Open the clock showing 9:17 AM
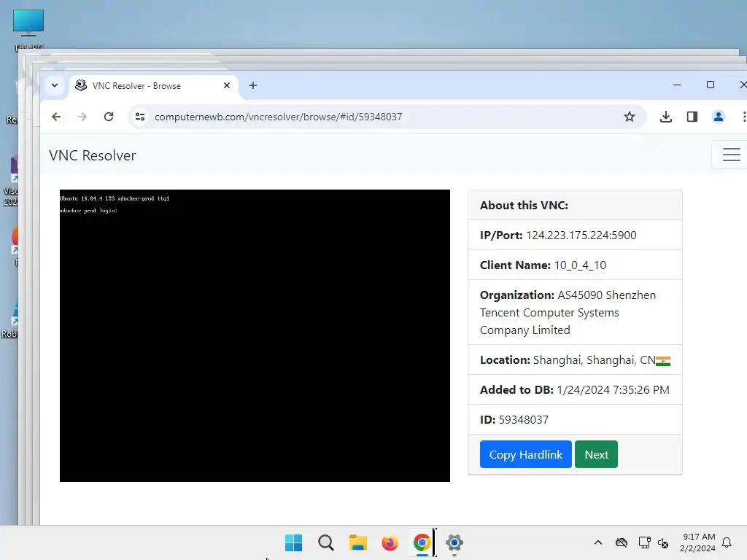The height and width of the screenshot is (560, 747). [698, 542]
